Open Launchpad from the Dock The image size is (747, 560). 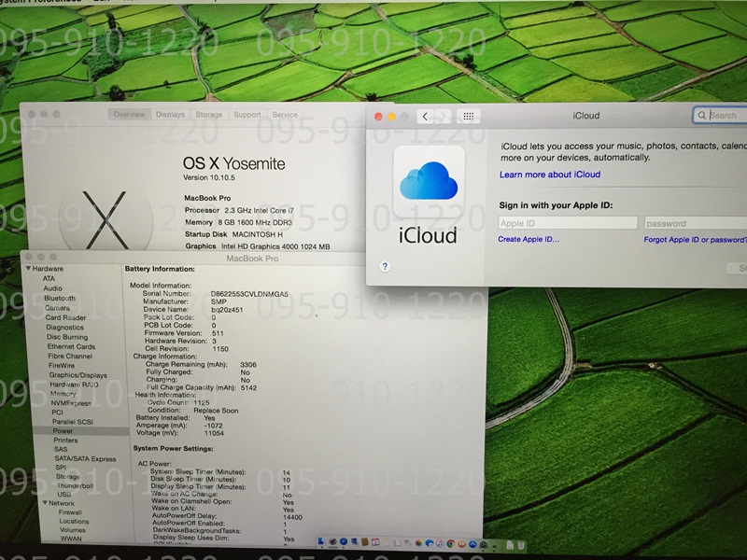pos(333,542)
